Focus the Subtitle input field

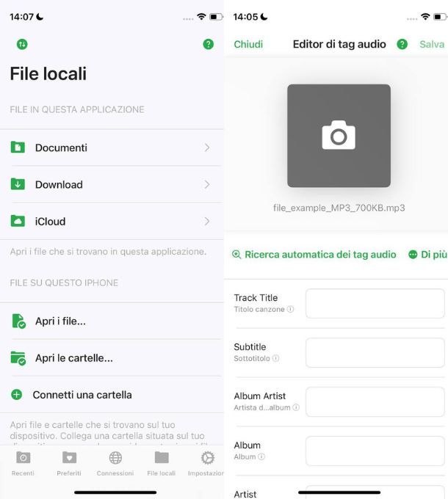[375, 353]
